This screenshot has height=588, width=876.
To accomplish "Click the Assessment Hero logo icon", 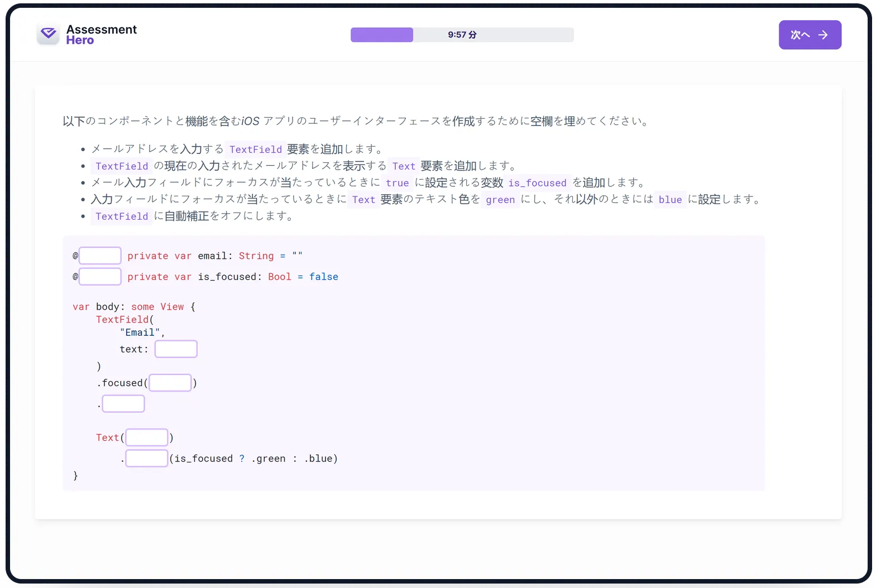I will pos(48,35).
